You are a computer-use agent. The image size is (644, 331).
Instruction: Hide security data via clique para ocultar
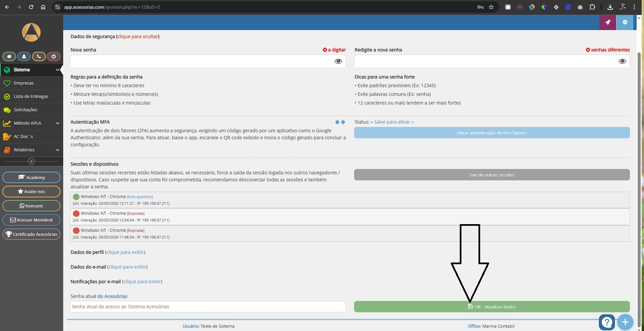pos(137,36)
